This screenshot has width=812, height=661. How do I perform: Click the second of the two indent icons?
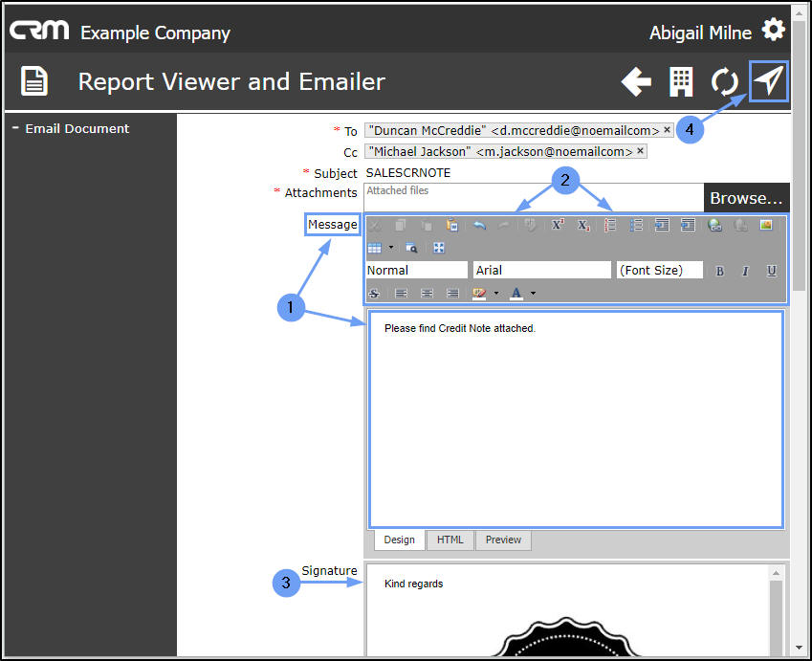(688, 226)
